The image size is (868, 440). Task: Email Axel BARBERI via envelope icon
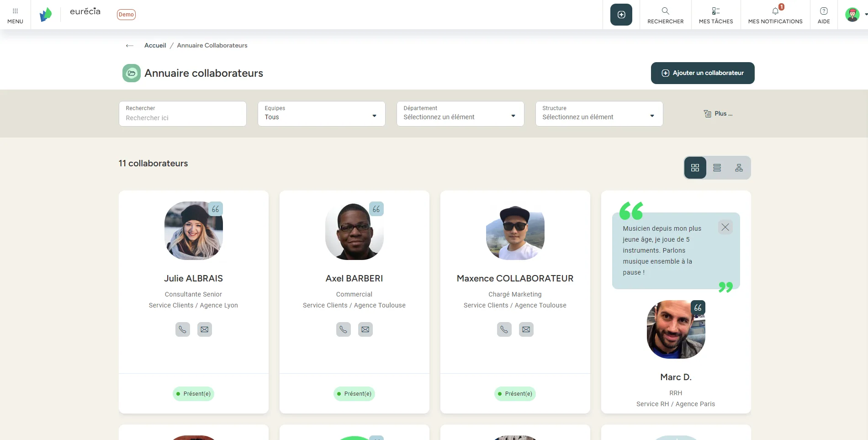click(365, 329)
